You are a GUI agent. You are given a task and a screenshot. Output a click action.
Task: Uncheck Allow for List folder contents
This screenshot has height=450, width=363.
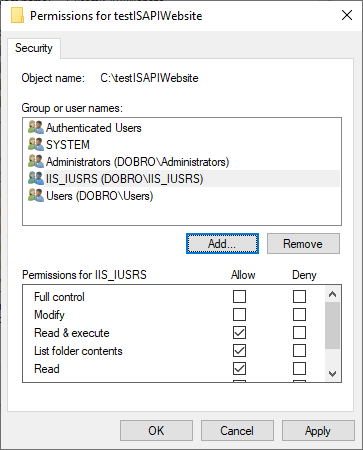tap(239, 350)
